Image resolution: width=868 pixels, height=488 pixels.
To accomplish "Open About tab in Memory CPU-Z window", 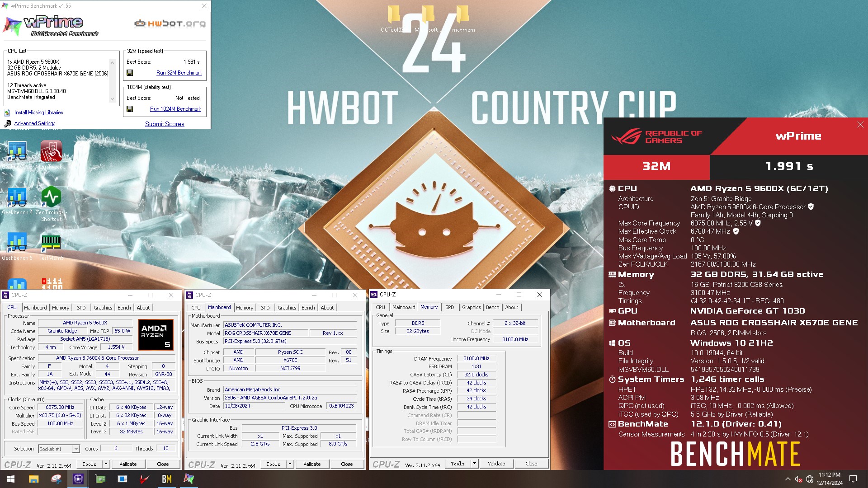I will 512,307.
